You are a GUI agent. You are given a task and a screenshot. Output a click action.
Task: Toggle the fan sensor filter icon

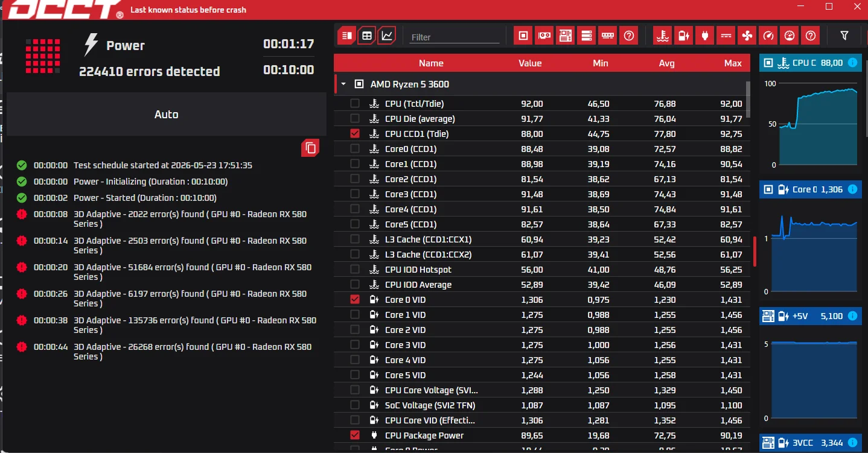click(747, 36)
